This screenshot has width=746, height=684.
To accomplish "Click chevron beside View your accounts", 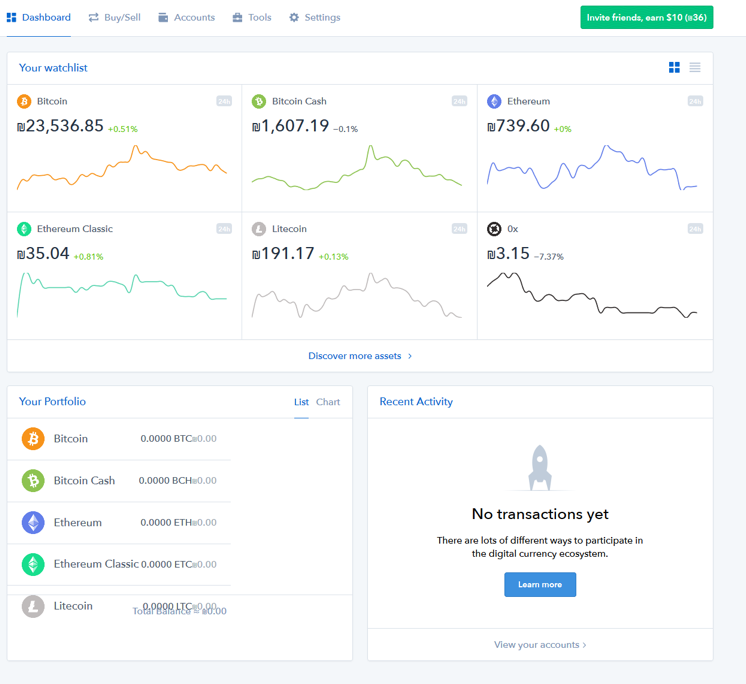I will 584,645.
